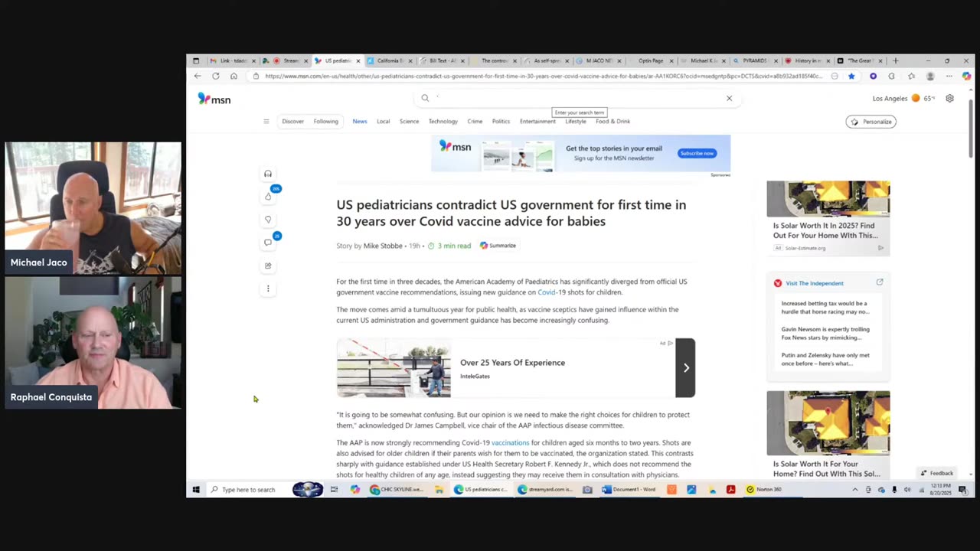Open the Technology section

(x=443, y=121)
